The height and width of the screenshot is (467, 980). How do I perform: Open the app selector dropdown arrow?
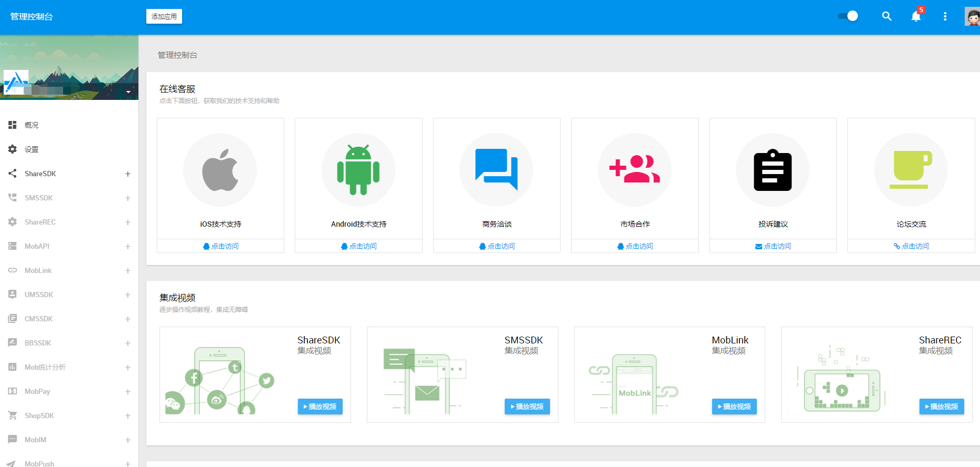point(128,92)
